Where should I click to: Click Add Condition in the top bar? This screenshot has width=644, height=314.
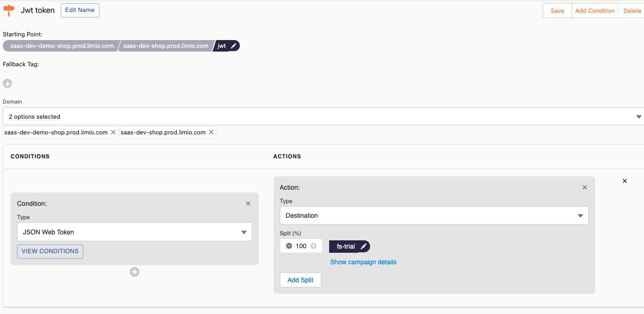[x=595, y=11]
